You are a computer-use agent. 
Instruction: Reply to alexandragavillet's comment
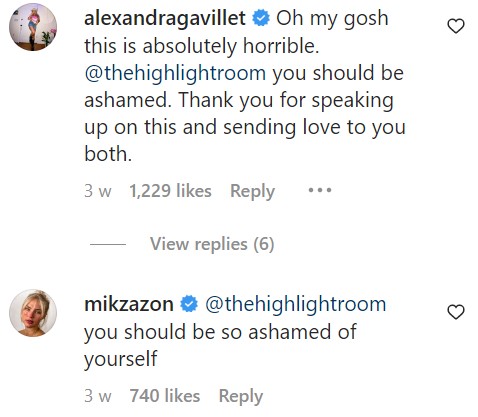252,191
